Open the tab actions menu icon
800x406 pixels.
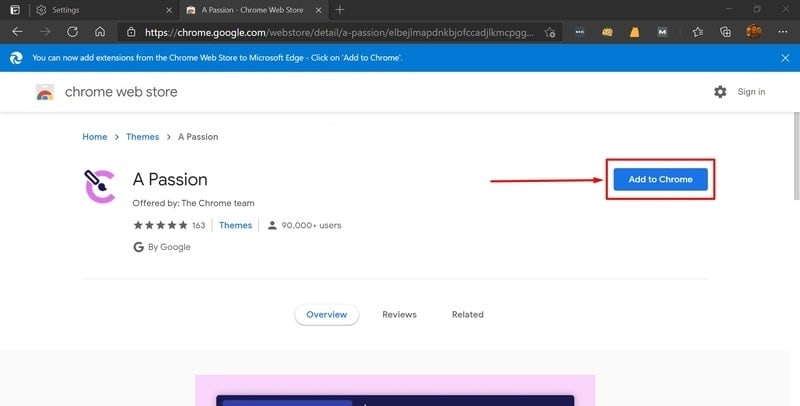click(x=15, y=10)
